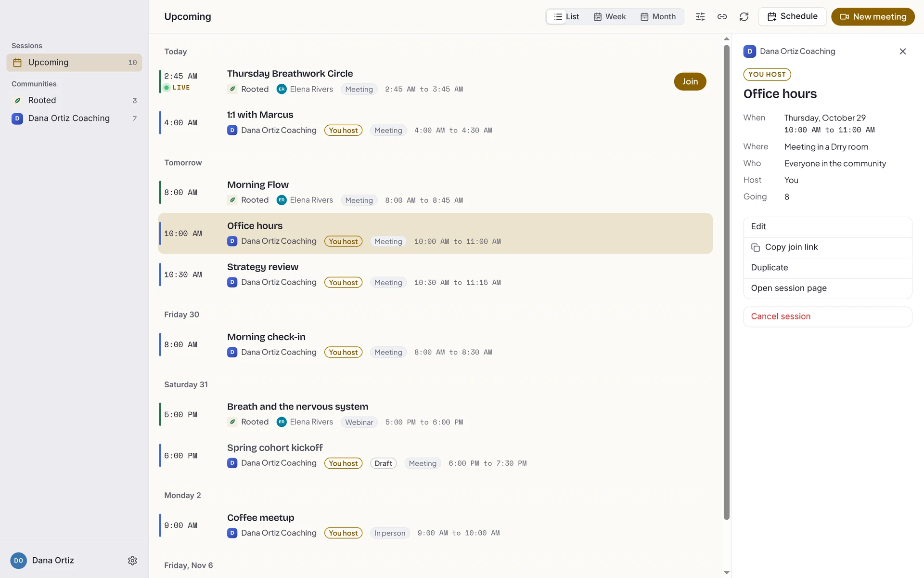Screen dimensions: 924x578
Task: Start a New meeting
Action: point(873,17)
